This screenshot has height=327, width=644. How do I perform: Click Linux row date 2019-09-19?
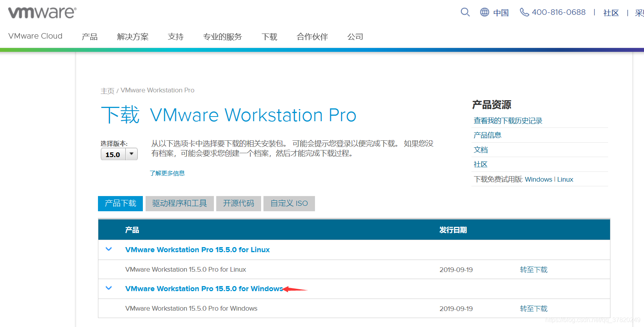(456, 270)
